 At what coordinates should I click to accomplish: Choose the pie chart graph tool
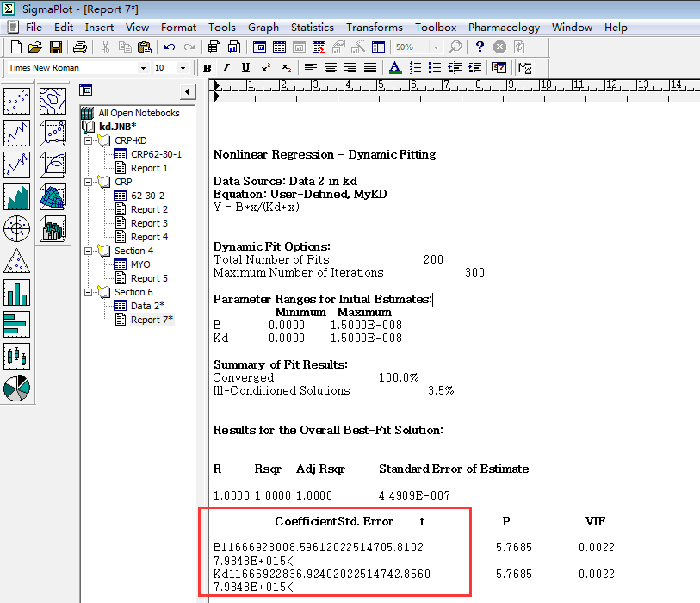coord(17,389)
